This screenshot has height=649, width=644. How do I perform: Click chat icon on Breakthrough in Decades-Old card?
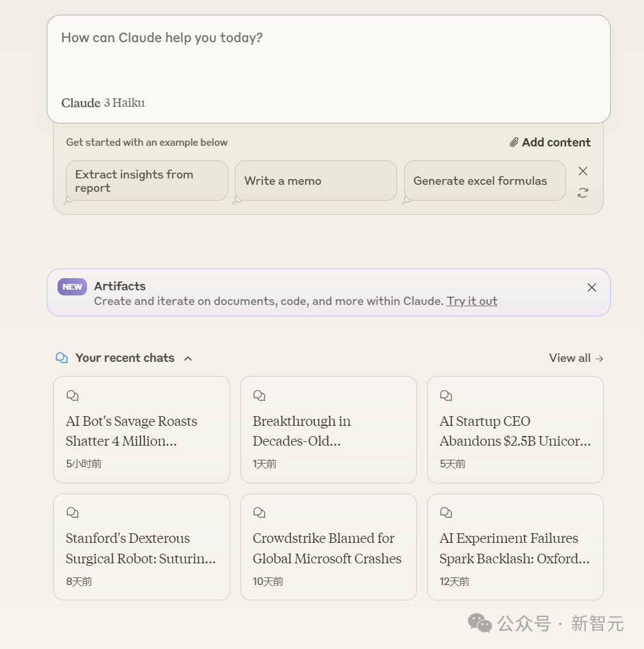[x=260, y=395]
